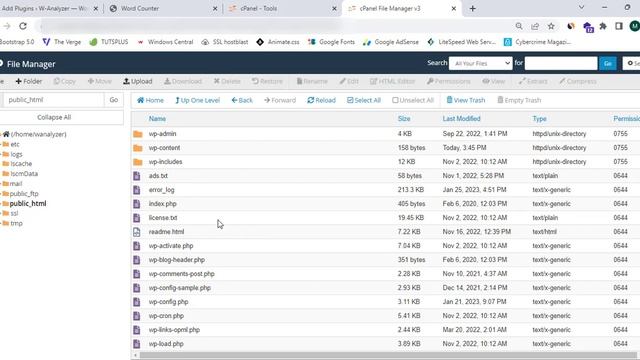The height and width of the screenshot is (360, 640).
Task: Click the share page icon
Action: (x=535, y=26)
